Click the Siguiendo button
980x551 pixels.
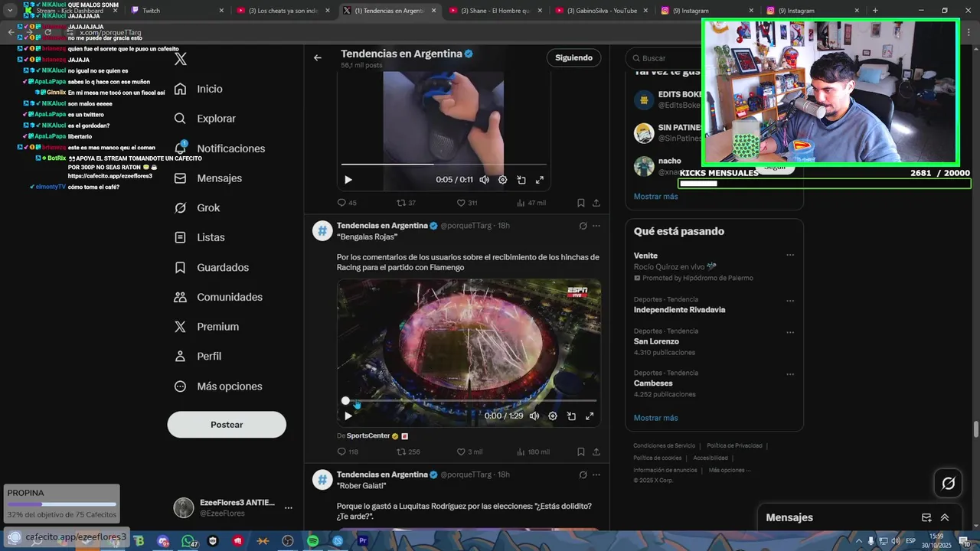[x=573, y=58]
